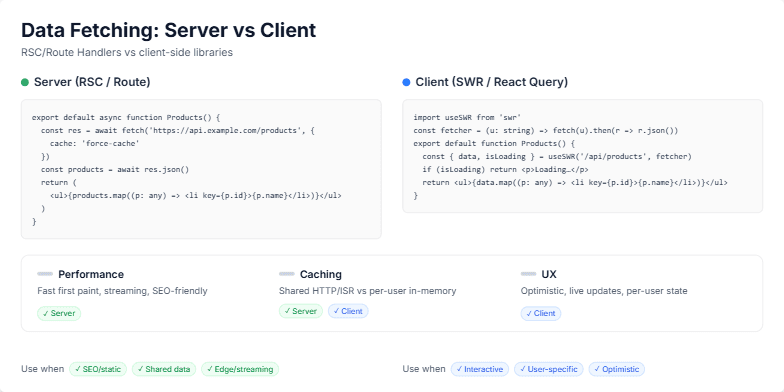
Task: Click the Shared data chip
Action: pos(164,369)
